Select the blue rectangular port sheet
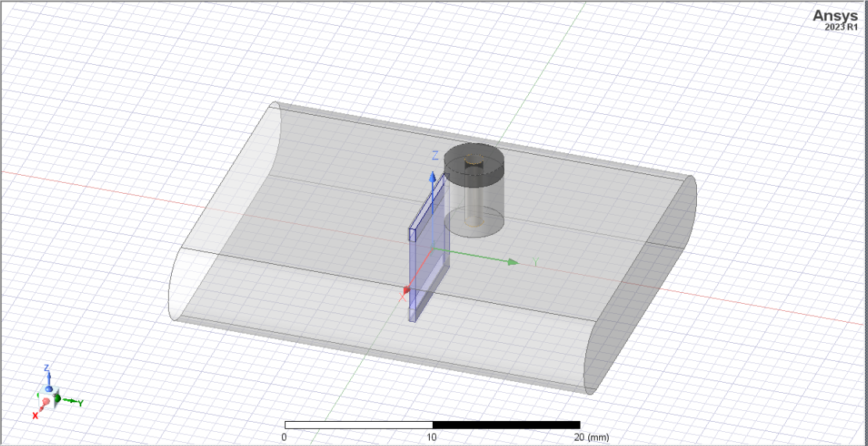 (428, 249)
